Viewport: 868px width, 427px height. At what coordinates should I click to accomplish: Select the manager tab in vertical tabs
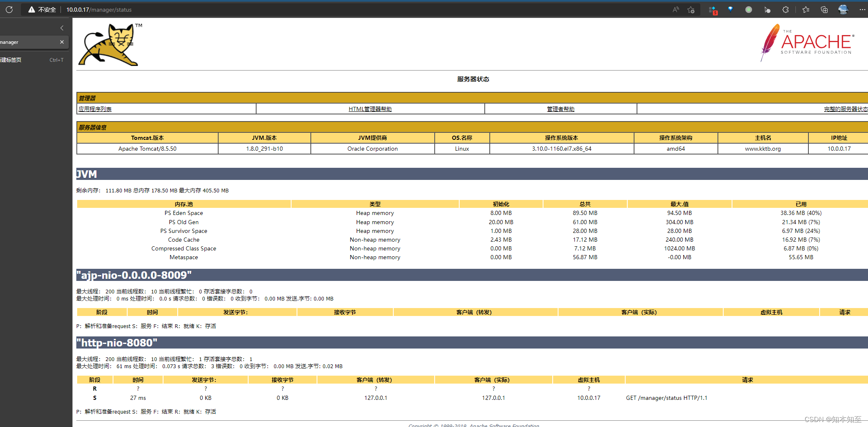coord(29,42)
